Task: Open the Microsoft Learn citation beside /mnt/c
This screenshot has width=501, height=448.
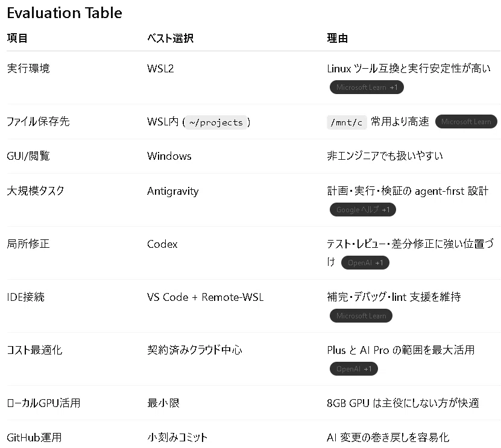Action: click(x=466, y=122)
